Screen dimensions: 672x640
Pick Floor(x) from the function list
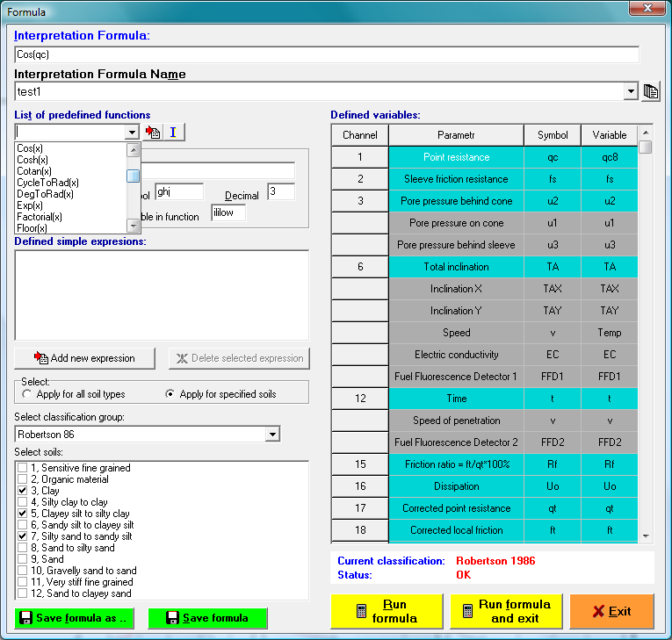click(x=32, y=228)
